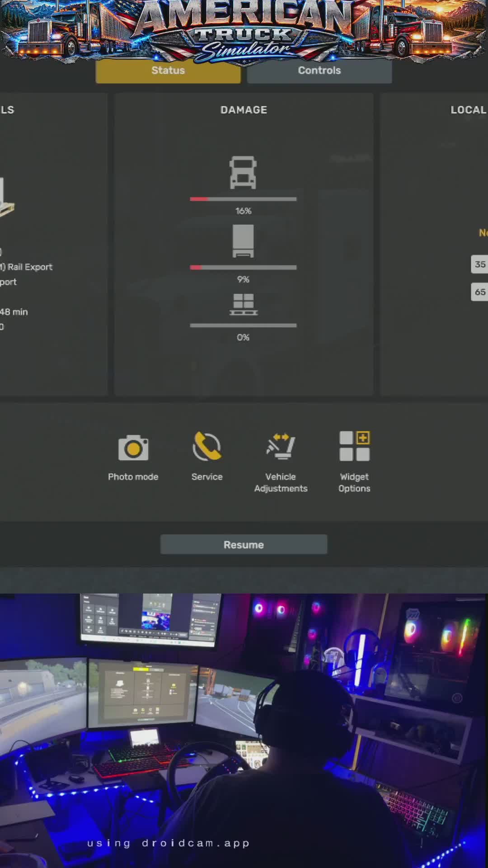Open Photo mode camera icon

click(x=133, y=448)
